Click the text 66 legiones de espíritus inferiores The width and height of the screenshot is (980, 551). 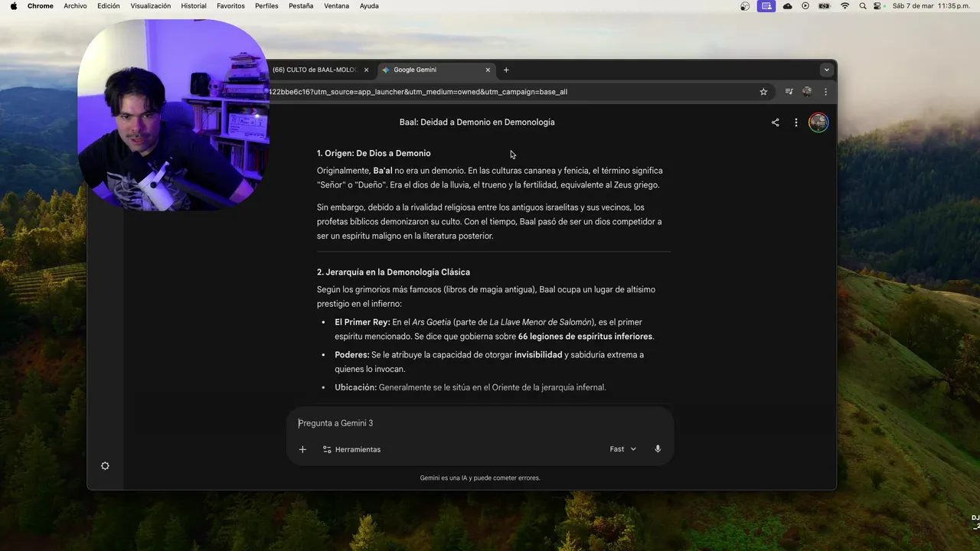point(586,337)
